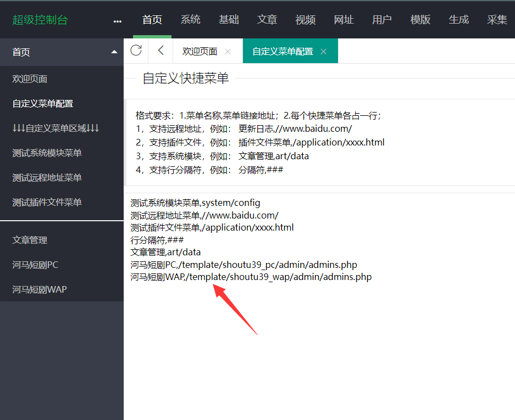Screen dimensions: 515x420
Task: Open the 系统 top navigation menu
Action: click(x=191, y=20)
